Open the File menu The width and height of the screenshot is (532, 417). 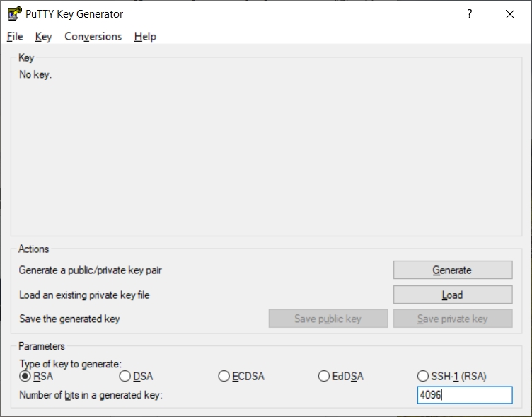pyautogui.click(x=15, y=37)
